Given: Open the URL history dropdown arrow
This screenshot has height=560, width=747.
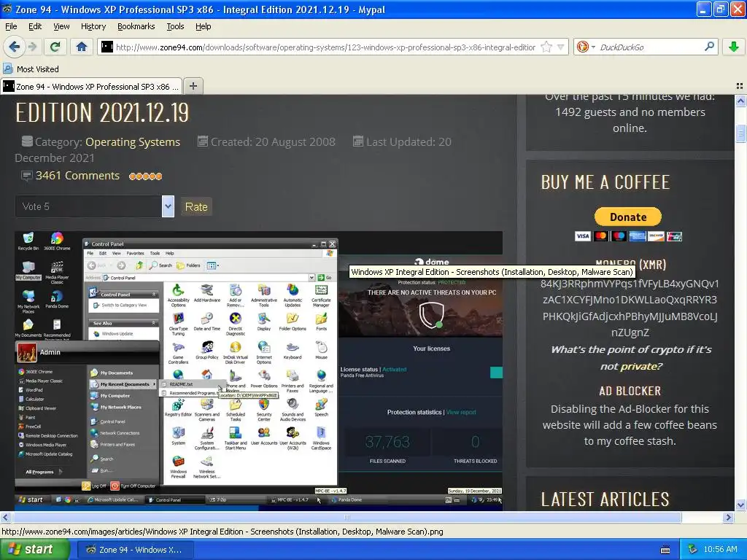Looking at the screenshot, I should [561, 47].
